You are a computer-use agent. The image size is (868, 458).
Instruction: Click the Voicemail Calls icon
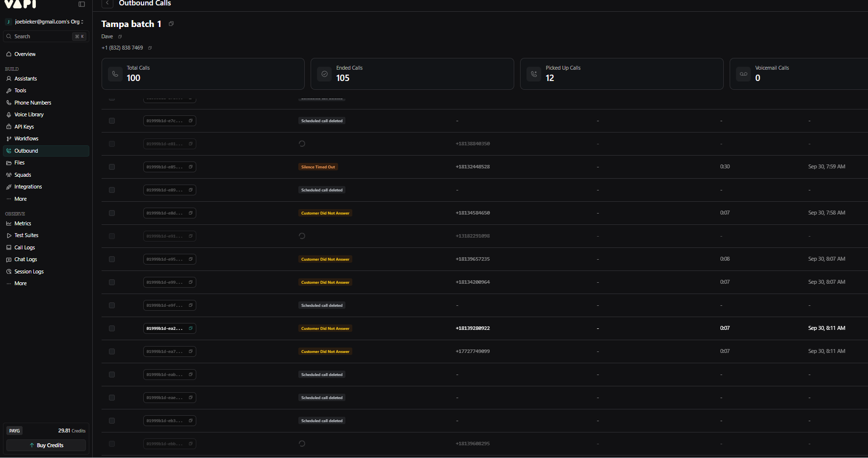click(743, 74)
